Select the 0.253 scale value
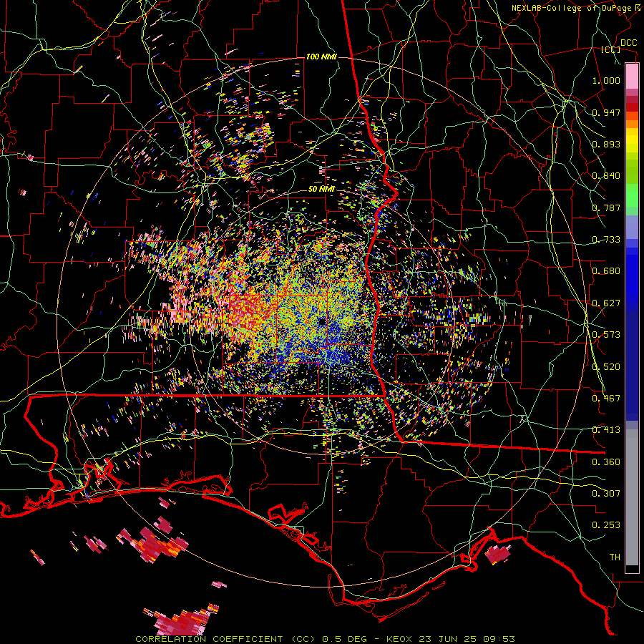The height and width of the screenshot is (644, 644). pos(606,525)
